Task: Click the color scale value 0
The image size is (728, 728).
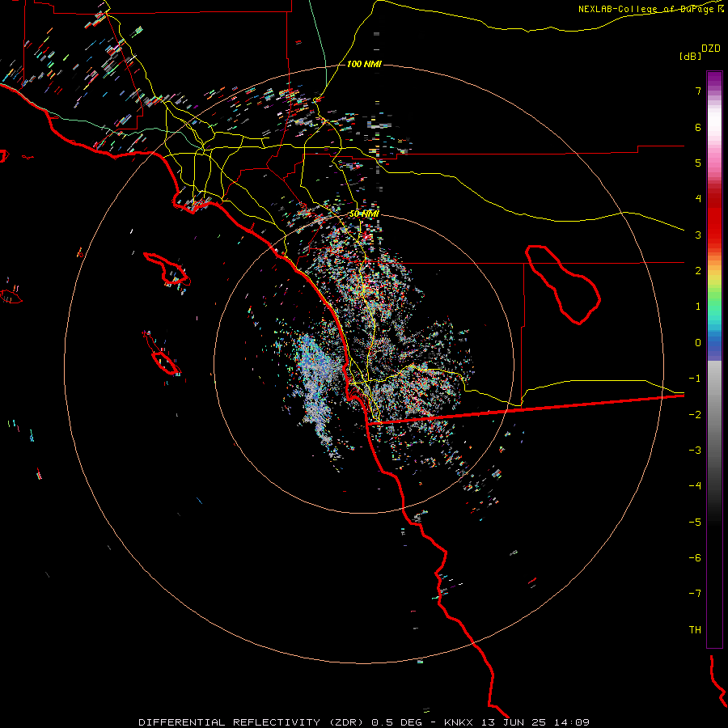Action: (698, 343)
